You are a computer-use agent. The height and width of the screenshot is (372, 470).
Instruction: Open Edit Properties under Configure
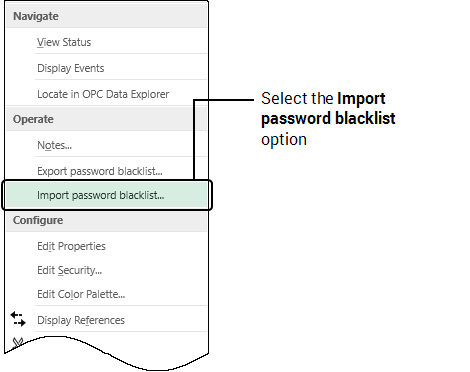(71, 246)
